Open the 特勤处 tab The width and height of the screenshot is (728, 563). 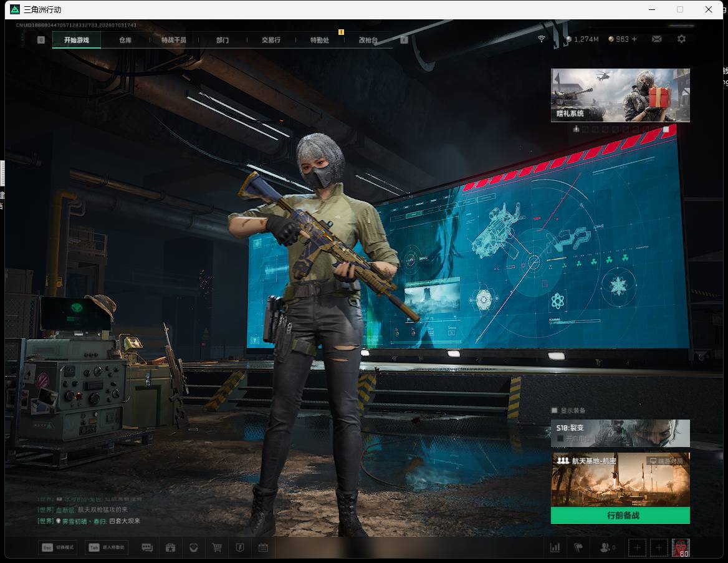point(319,40)
